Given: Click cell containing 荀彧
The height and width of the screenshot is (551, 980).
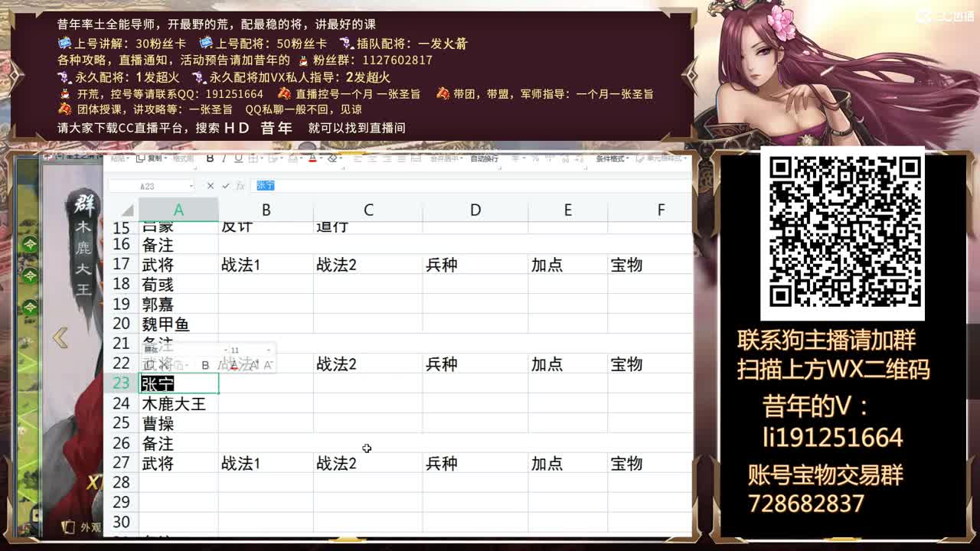Looking at the screenshot, I should point(178,285).
